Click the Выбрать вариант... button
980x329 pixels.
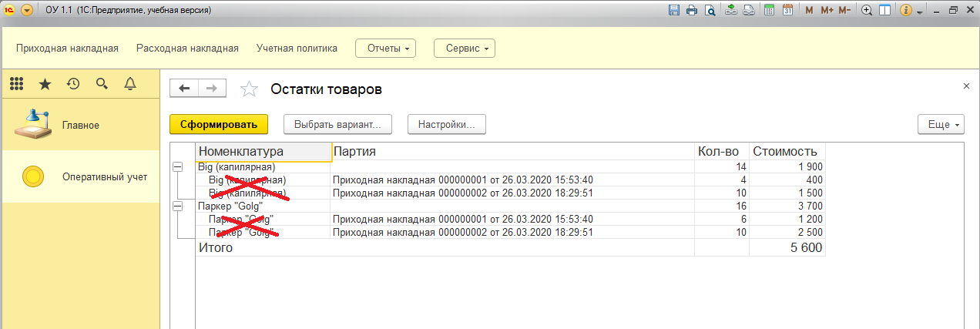click(x=337, y=124)
